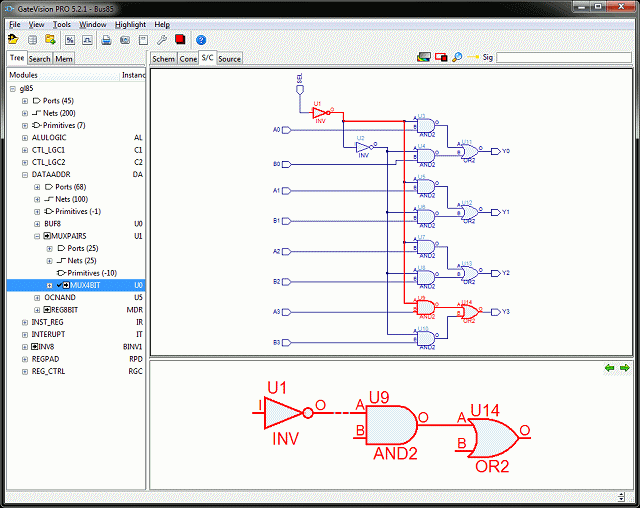Select the Tree tab
640x508 pixels.
coord(17,58)
